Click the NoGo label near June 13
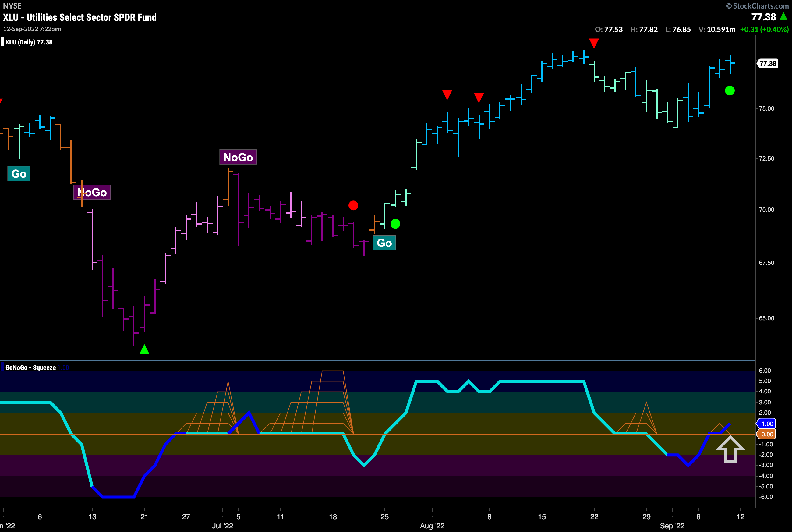The image size is (792, 532). [92, 192]
